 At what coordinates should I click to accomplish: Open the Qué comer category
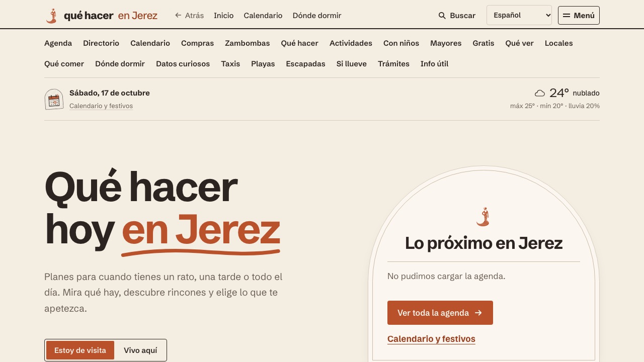click(x=64, y=64)
